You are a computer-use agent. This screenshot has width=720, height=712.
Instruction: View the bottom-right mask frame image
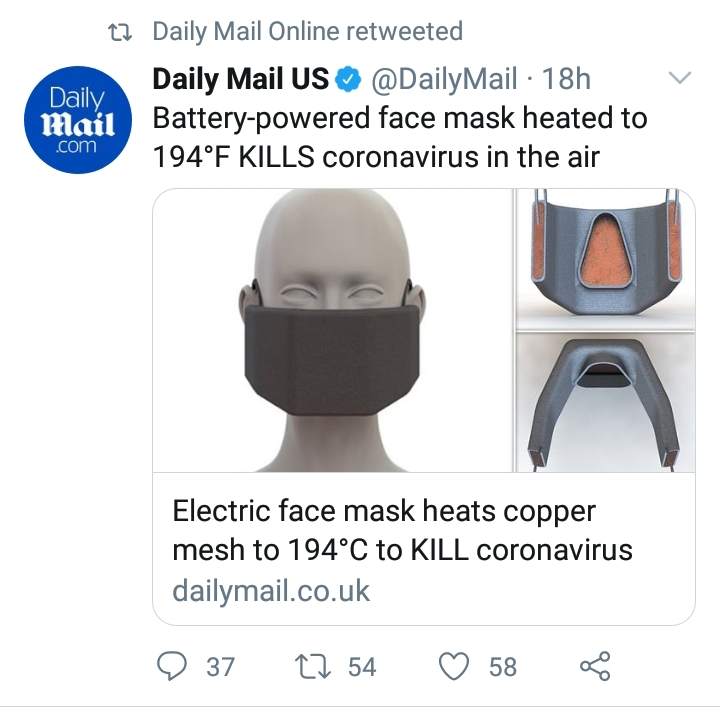[x=606, y=402]
